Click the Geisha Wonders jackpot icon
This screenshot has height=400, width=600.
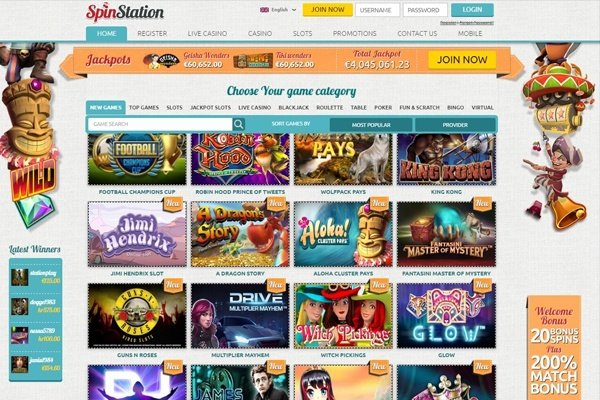(x=161, y=61)
